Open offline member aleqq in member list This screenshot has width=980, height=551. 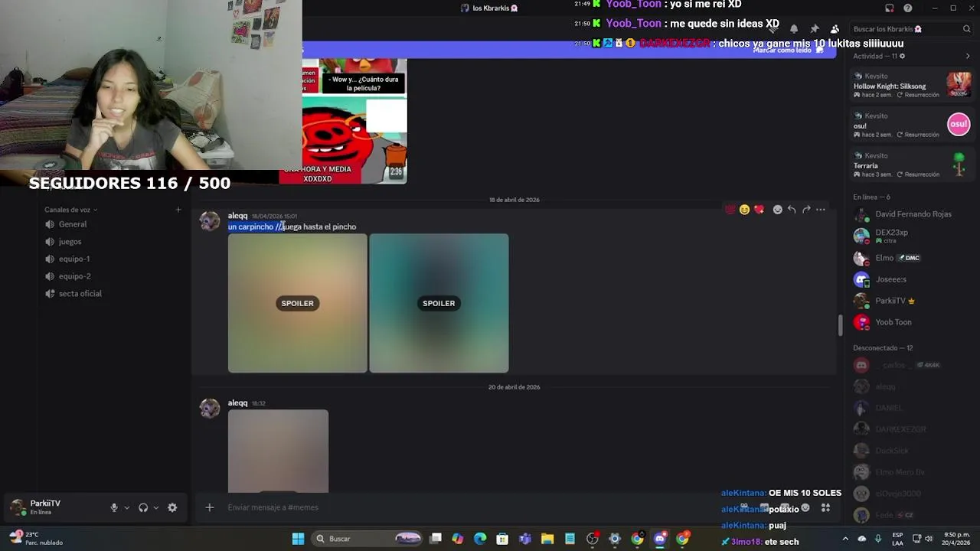(912, 386)
